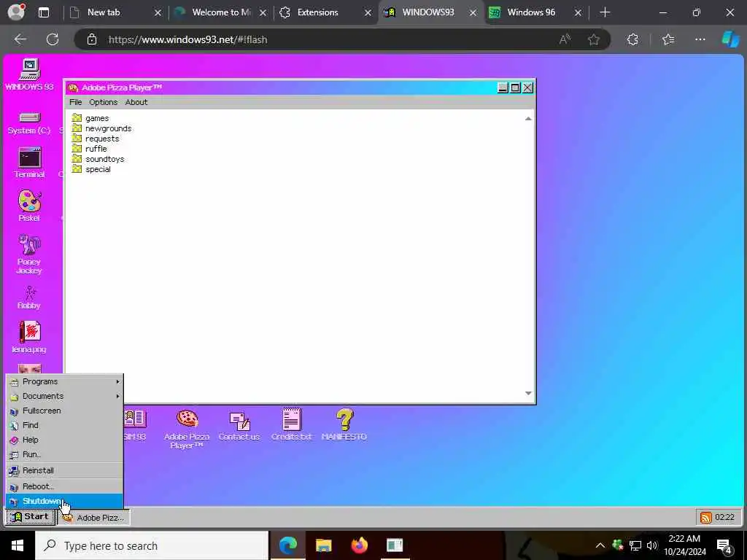Launch the Terminal desktop icon
Image resolution: width=747 pixels, height=560 pixels.
click(29, 163)
